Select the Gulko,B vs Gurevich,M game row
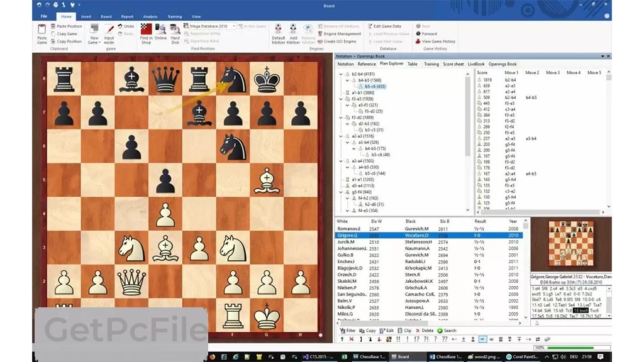644x362 pixels. (429, 255)
